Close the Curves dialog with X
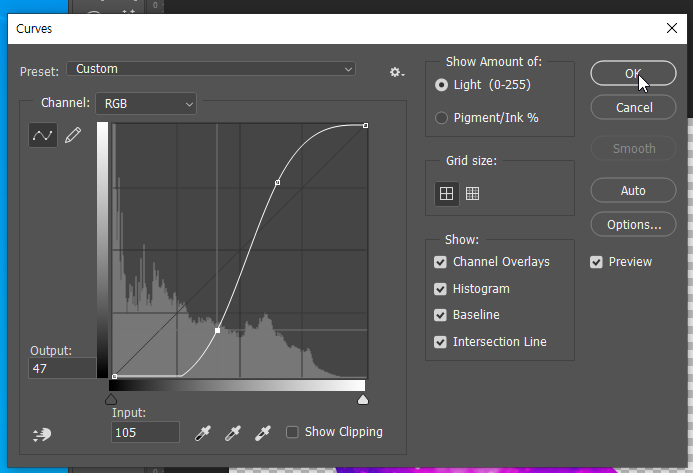 [672, 28]
